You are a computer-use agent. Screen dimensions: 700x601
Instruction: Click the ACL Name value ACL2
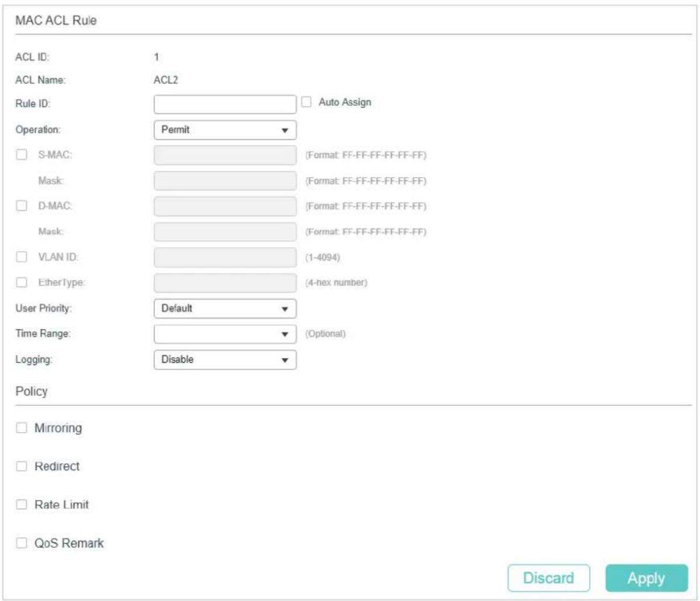pyautogui.click(x=165, y=80)
